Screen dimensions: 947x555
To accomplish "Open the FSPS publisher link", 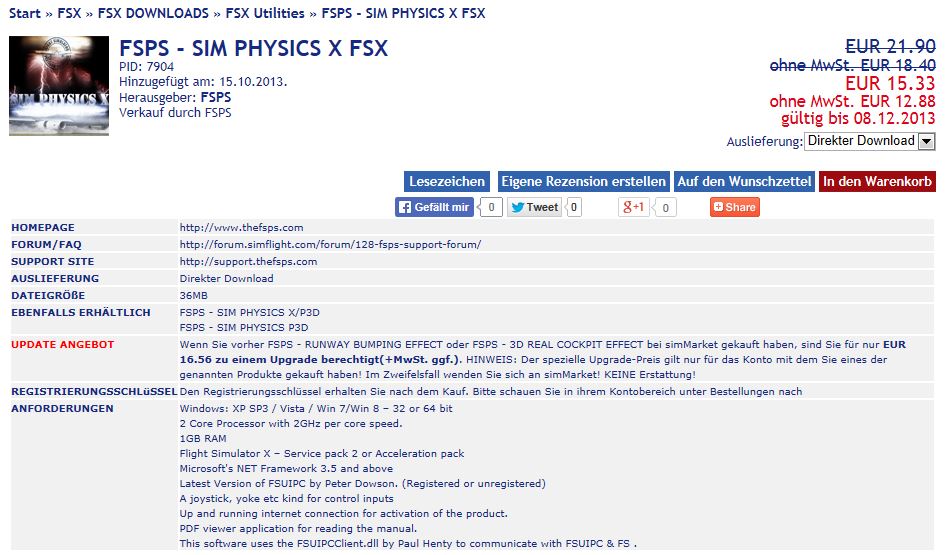I will [216, 97].
